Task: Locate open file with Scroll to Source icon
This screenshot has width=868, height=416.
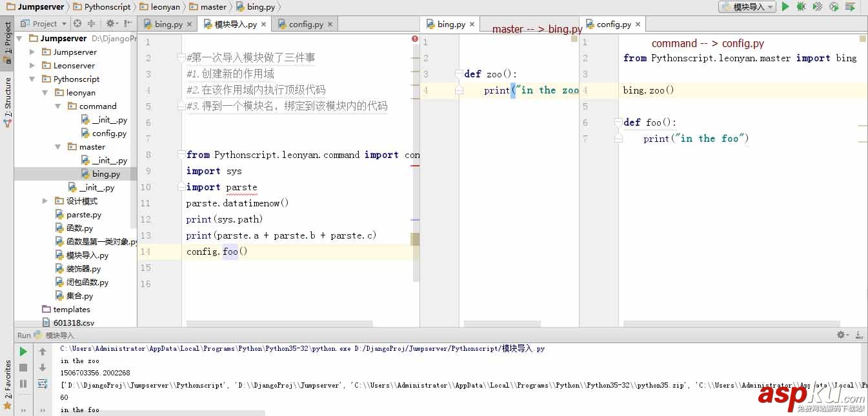Action: (x=77, y=24)
